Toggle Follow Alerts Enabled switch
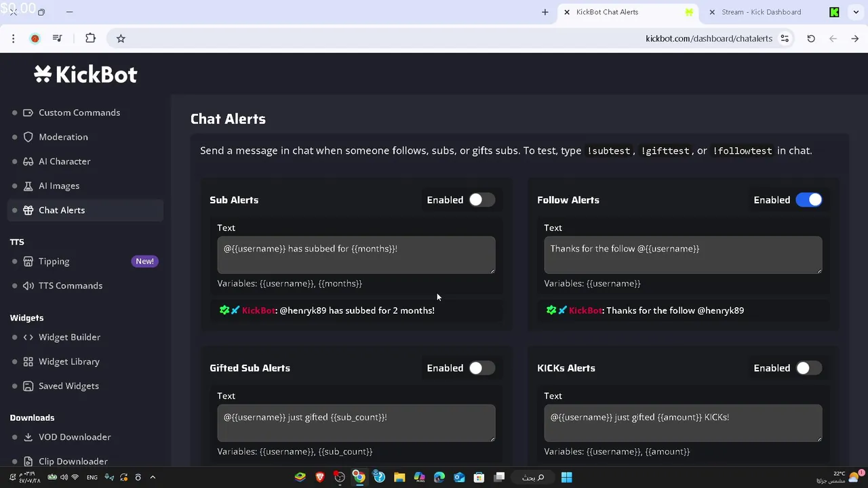The width and height of the screenshot is (868, 488). pyautogui.click(x=808, y=200)
